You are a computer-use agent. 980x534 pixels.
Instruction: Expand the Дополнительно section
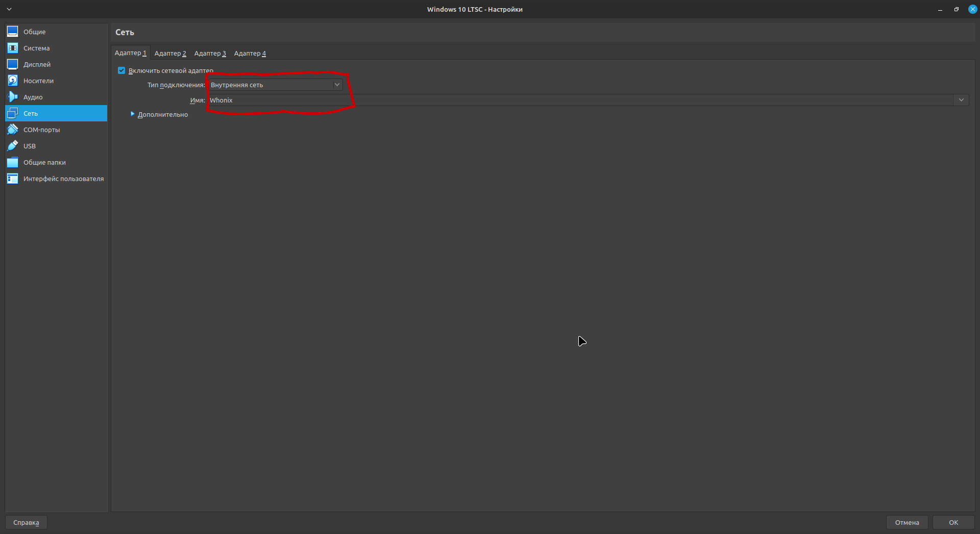pos(133,114)
